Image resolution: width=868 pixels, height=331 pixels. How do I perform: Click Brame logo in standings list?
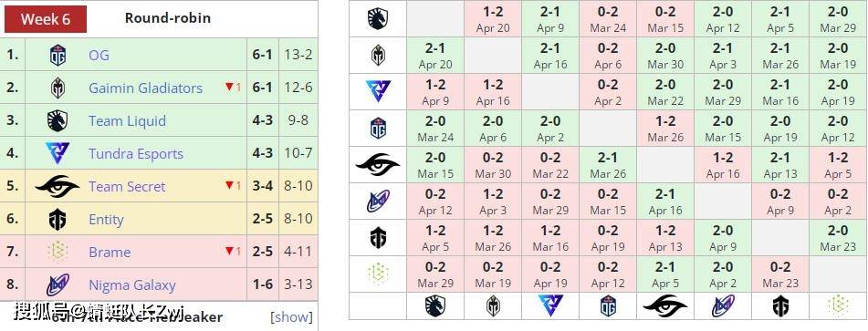pos(58,252)
